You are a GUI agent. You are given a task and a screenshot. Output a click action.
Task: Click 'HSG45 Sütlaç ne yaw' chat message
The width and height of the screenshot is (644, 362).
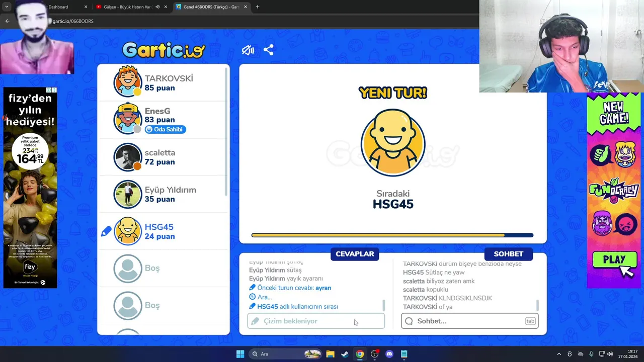pos(434,273)
